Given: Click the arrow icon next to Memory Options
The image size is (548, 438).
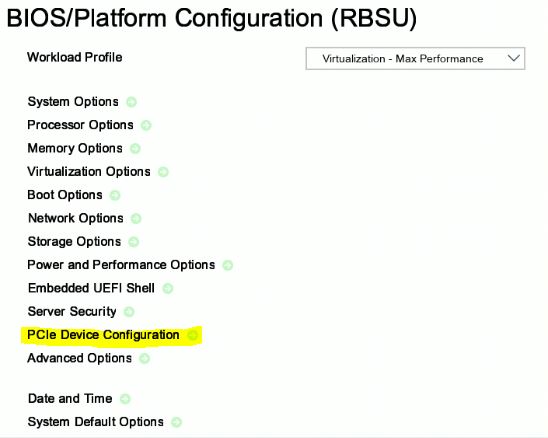Looking at the screenshot, I should pyautogui.click(x=135, y=149).
